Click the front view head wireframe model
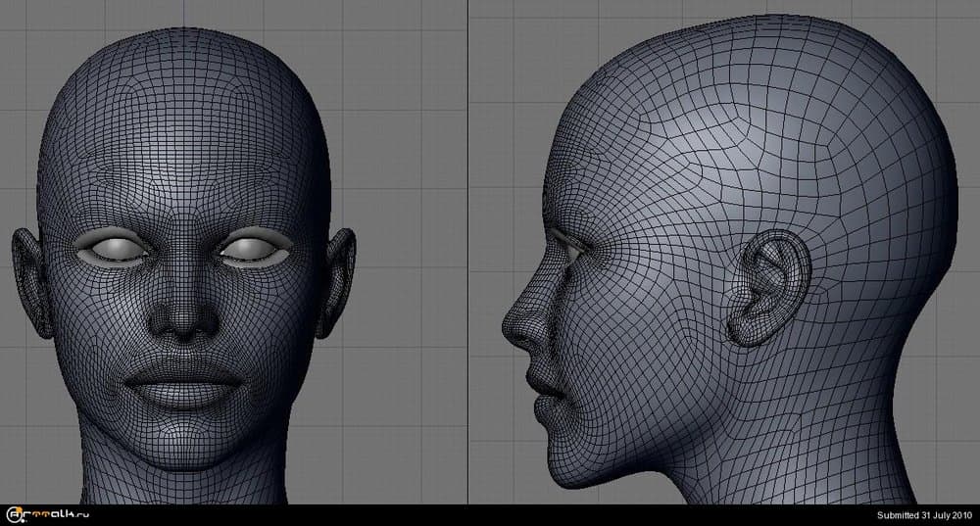Image resolution: width=980 pixels, height=526 pixels. pos(184,265)
